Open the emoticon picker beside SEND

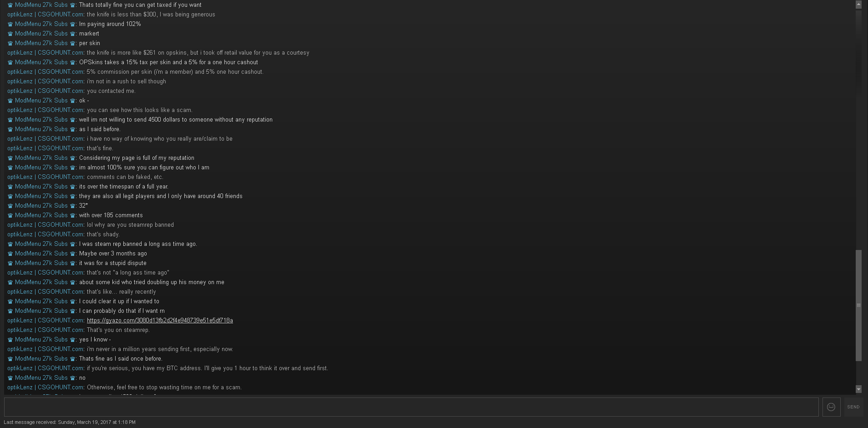click(x=831, y=407)
